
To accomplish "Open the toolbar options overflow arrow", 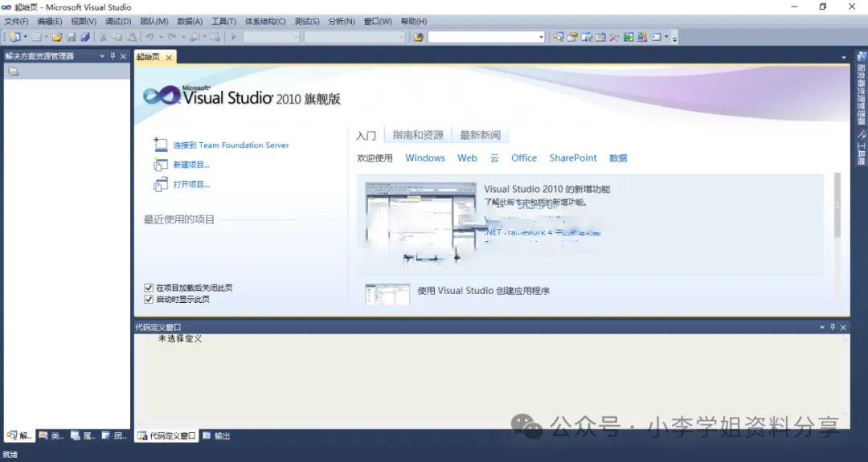I will point(675,38).
